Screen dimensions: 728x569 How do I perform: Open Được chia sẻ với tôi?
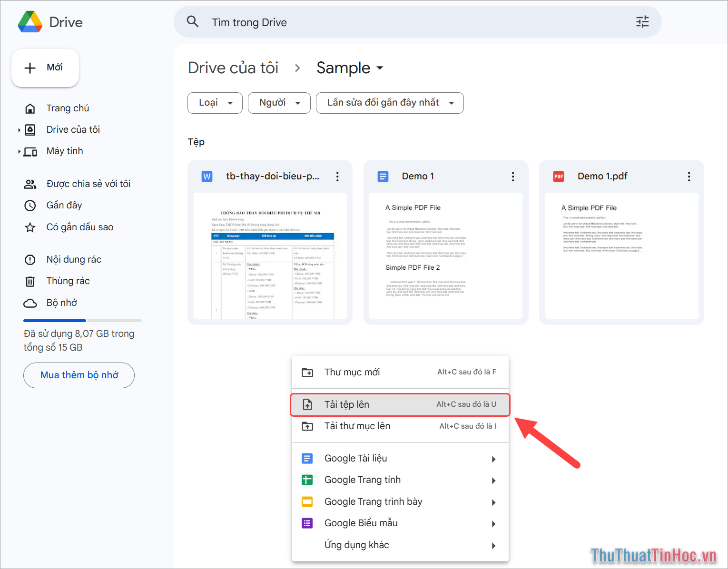89,184
